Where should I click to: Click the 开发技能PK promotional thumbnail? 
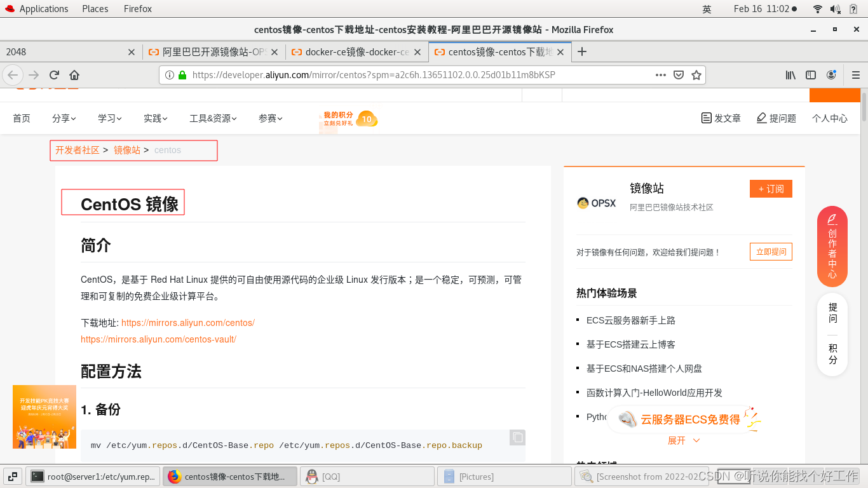point(44,417)
